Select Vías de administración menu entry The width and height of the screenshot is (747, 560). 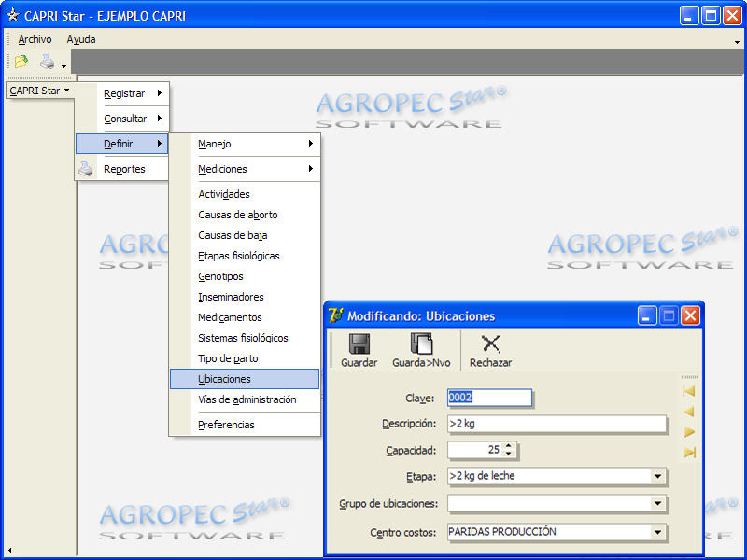point(247,399)
